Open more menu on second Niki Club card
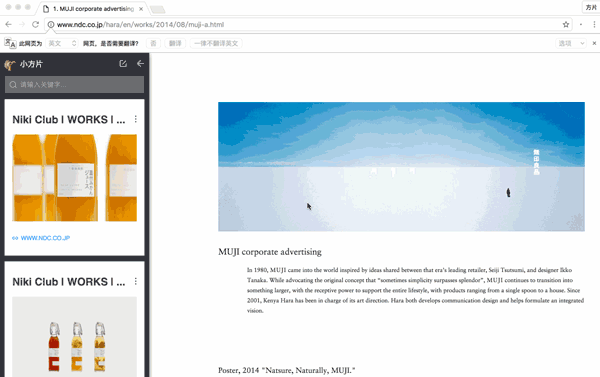Image resolution: width=600 pixels, height=377 pixels. (135, 282)
